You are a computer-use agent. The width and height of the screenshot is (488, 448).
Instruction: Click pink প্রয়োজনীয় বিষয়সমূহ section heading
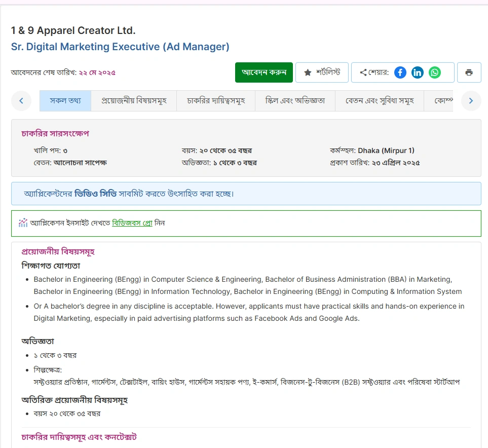[58, 251]
